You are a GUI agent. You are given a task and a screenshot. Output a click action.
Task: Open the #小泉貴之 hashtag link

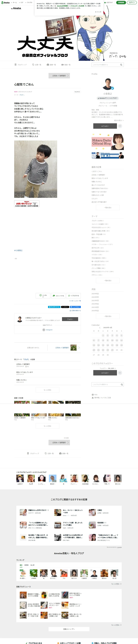tap(18, 250)
